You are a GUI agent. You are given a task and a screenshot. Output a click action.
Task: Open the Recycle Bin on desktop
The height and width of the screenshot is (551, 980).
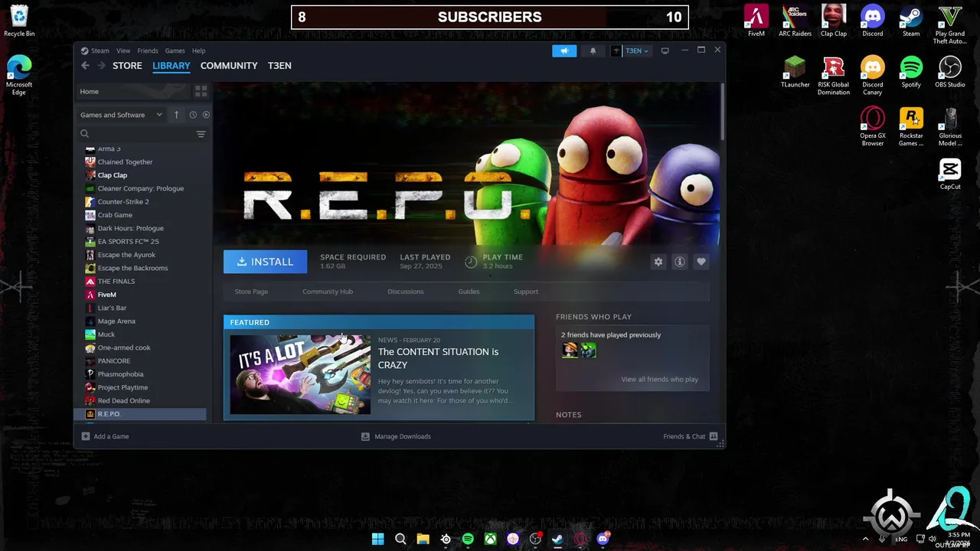click(x=19, y=21)
